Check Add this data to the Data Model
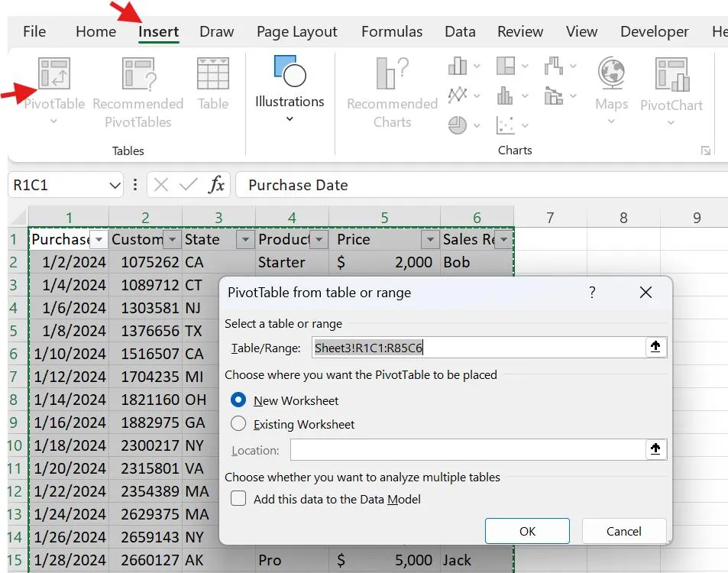 click(238, 499)
